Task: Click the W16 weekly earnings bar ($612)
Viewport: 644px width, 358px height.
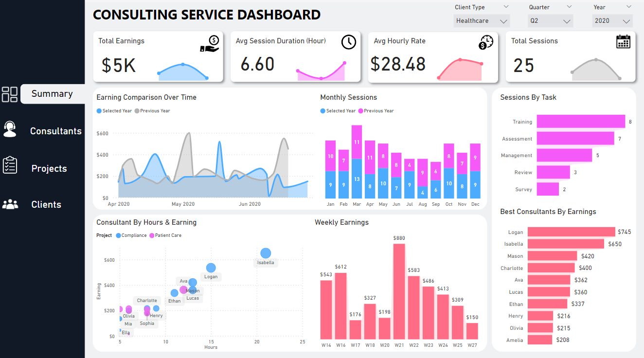Action: tap(340, 306)
